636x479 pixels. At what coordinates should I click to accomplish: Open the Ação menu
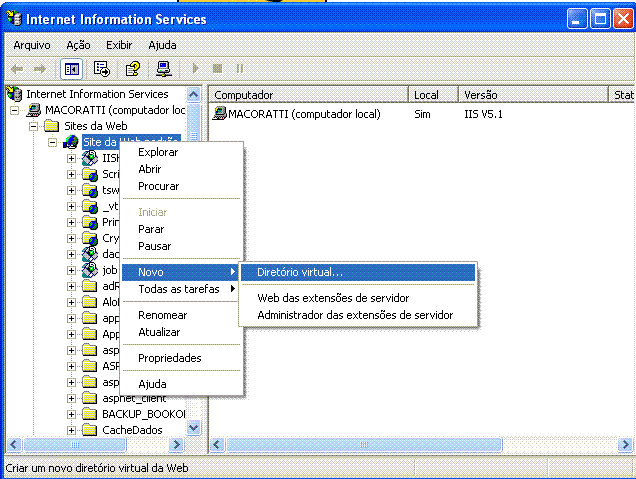(x=78, y=45)
